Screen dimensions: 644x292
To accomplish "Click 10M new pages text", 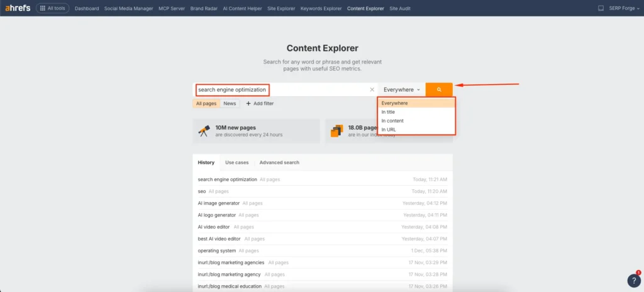I will pyautogui.click(x=236, y=128).
